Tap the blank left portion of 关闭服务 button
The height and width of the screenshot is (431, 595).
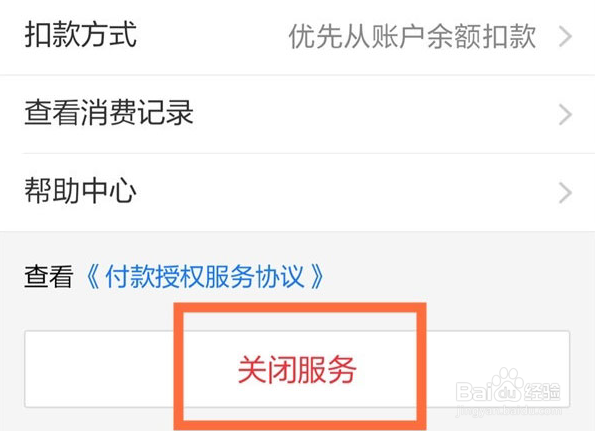click(x=99, y=369)
